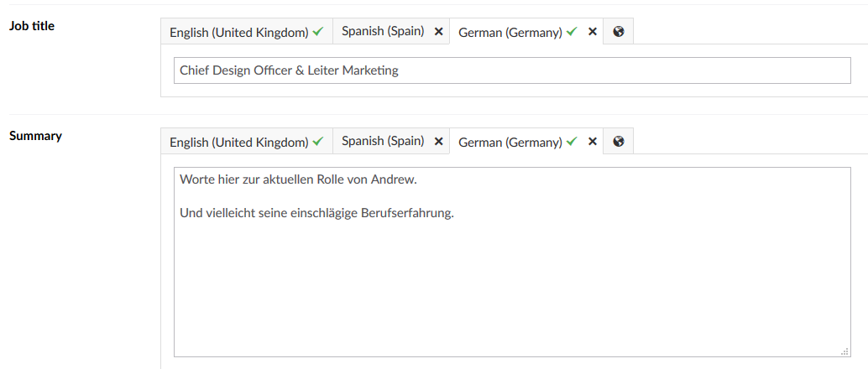Click green checkmark on German Summary tab

(x=572, y=142)
